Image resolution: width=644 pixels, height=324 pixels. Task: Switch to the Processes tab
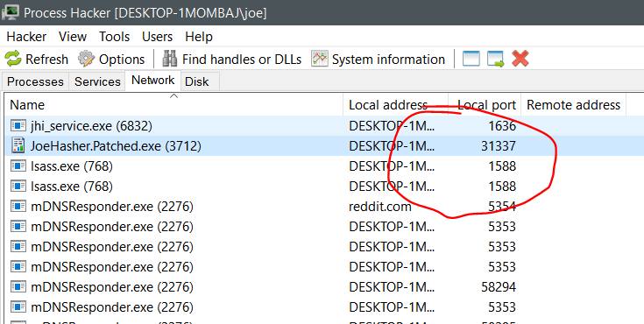35,81
